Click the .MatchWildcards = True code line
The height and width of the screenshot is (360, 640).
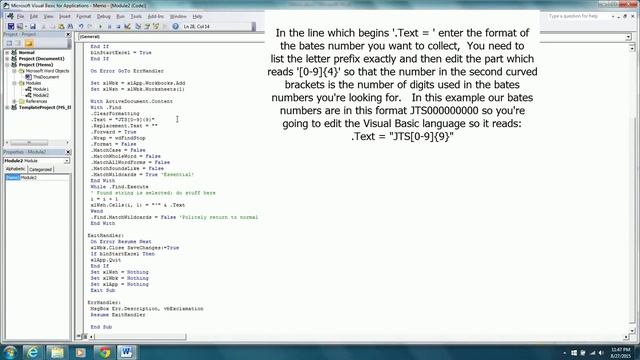point(142,174)
